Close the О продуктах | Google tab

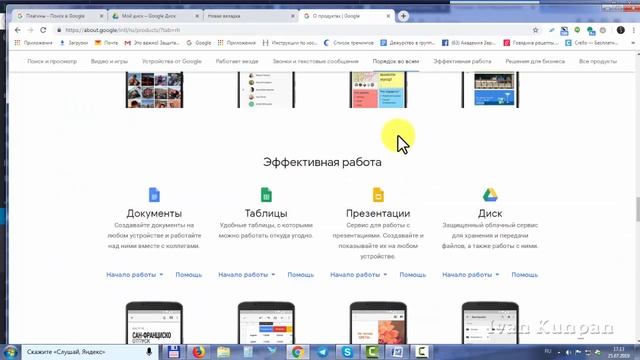(388, 16)
